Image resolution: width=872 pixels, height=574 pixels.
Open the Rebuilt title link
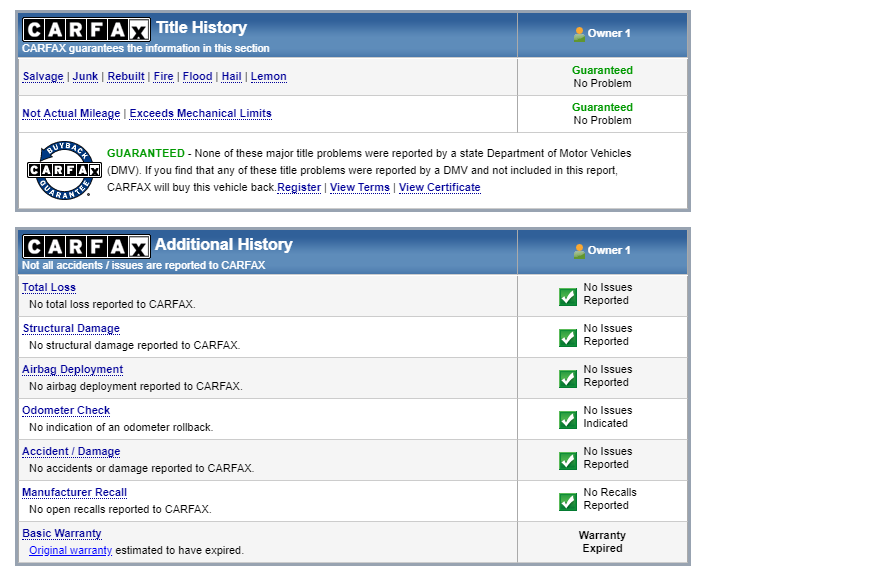point(126,76)
